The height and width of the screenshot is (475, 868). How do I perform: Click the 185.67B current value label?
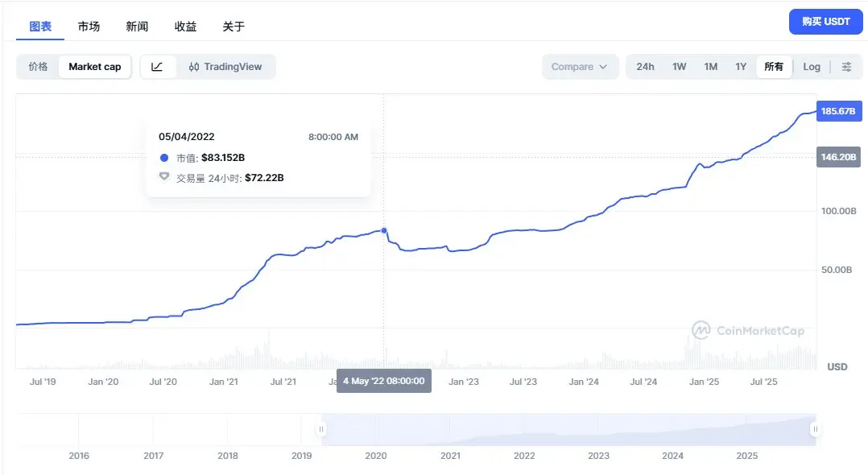tap(837, 111)
